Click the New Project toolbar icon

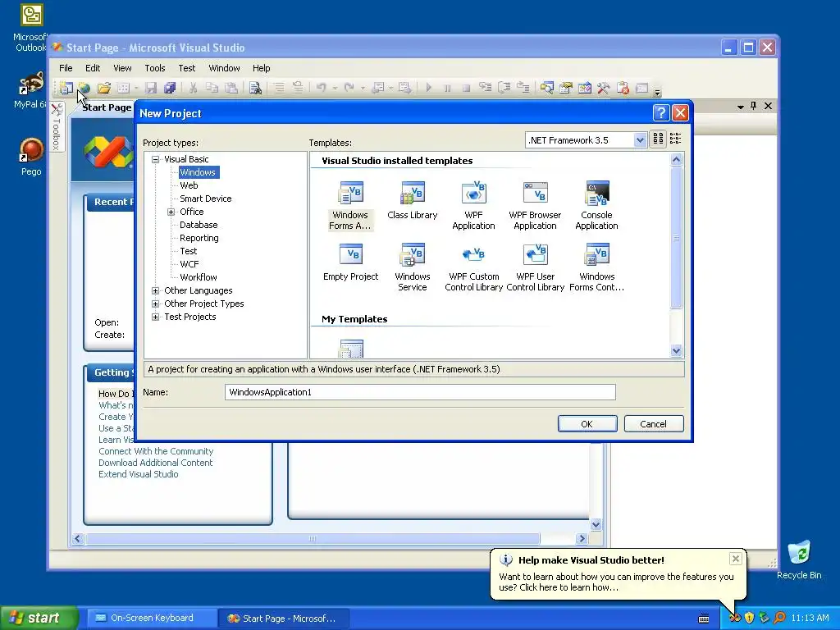coord(66,88)
